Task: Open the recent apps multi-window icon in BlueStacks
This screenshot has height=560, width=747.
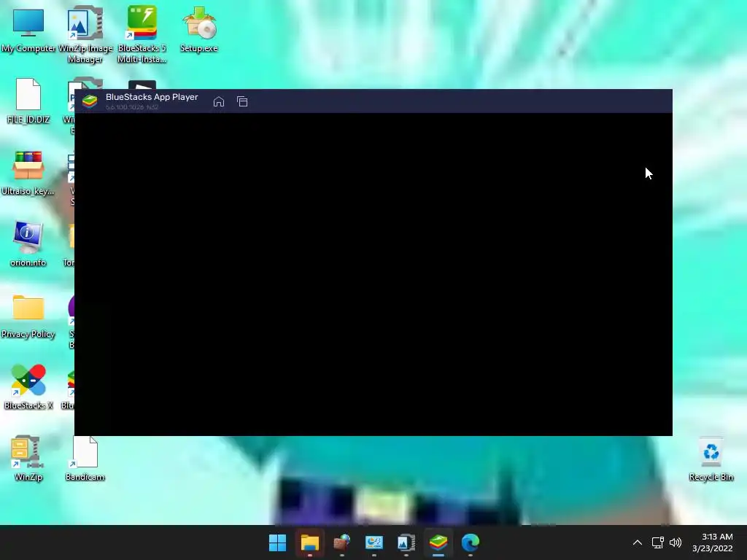Action: 242,101
